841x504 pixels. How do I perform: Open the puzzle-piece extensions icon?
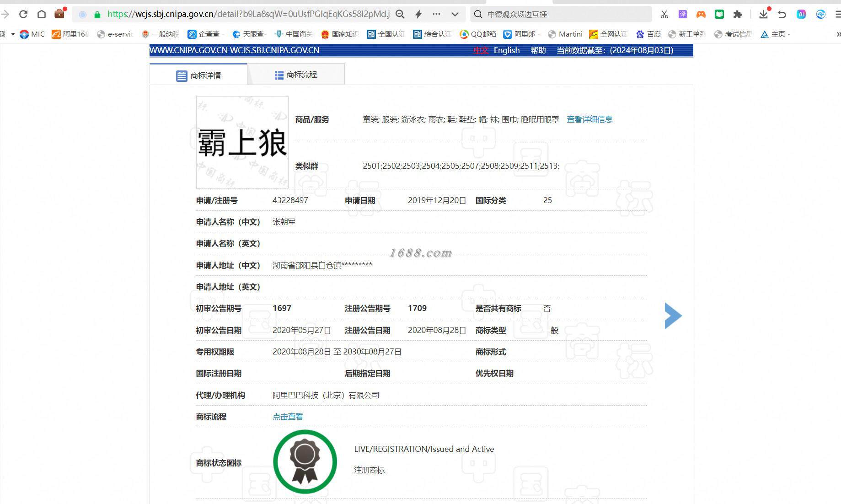pos(738,14)
